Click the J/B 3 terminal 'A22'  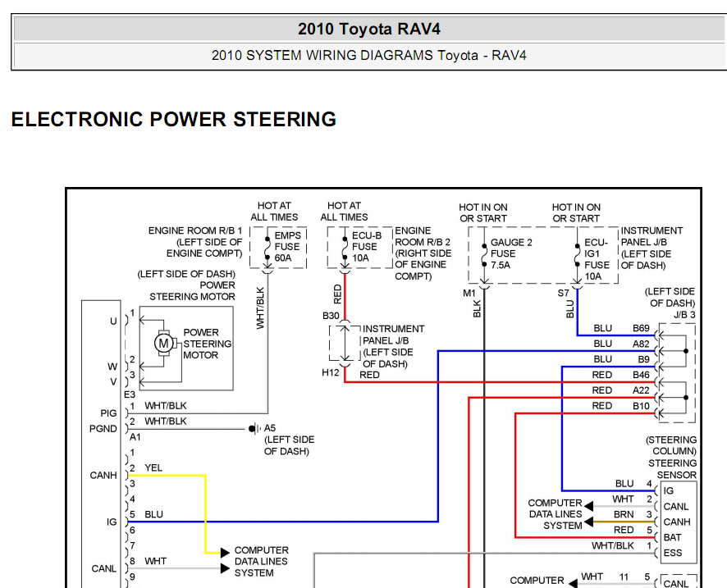pos(641,390)
